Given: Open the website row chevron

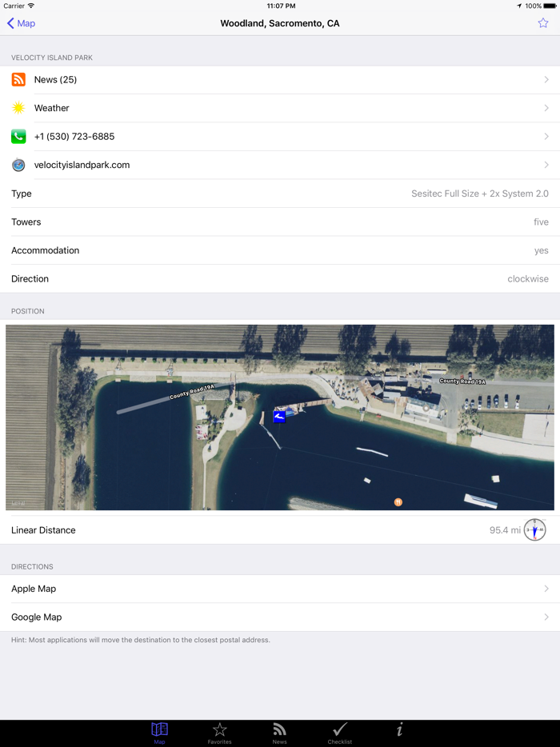Looking at the screenshot, I should (546, 165).
